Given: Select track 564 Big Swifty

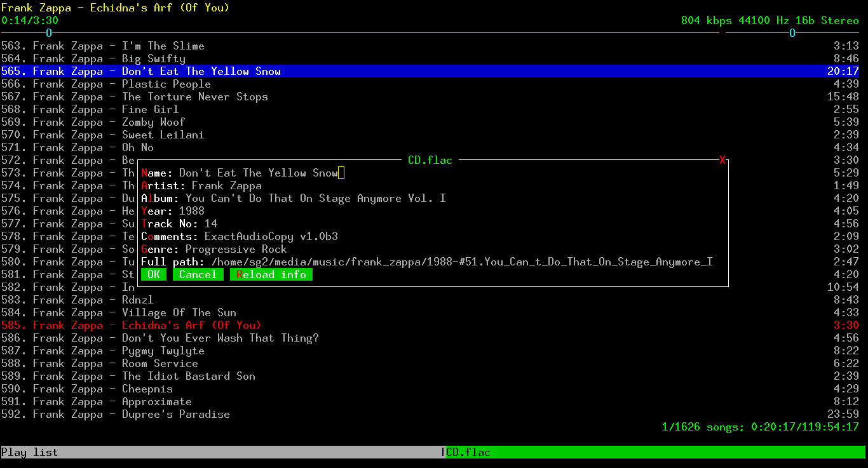Looking at the screenshot, I should [430, 58].
